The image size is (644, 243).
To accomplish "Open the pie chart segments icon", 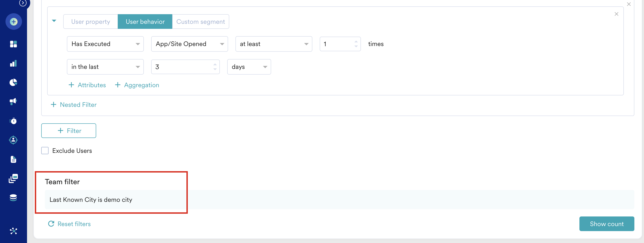I will (14, 82).
